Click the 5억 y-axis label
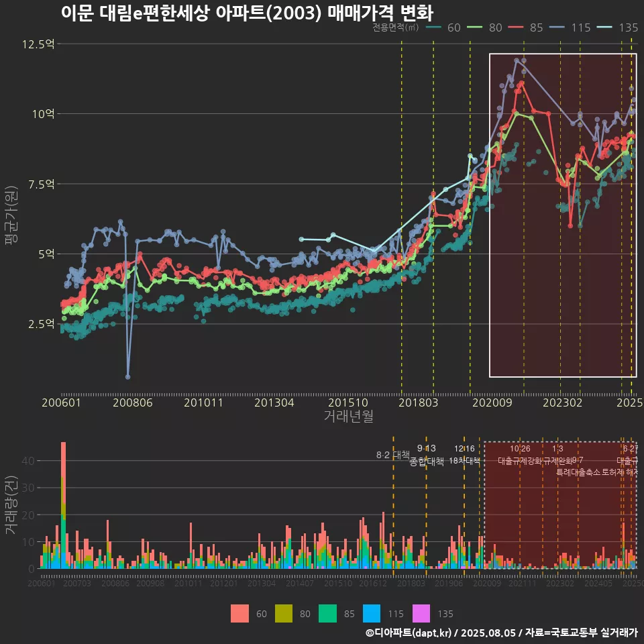This screenshot has width=644, height=644. [46, 254]
